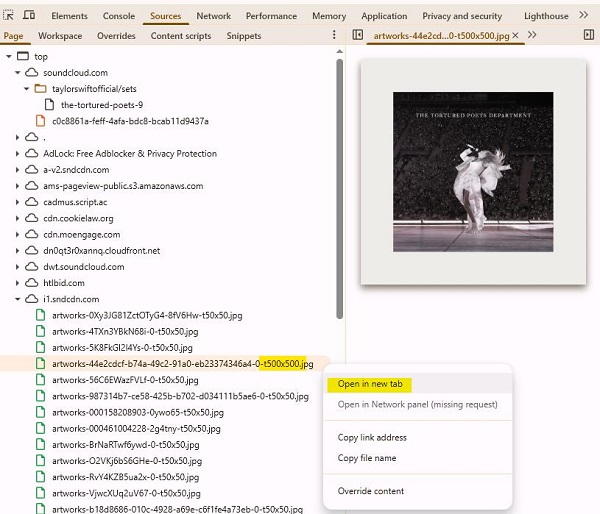
Task: Click the top frame icon
Action: click(x=23, y=56)
